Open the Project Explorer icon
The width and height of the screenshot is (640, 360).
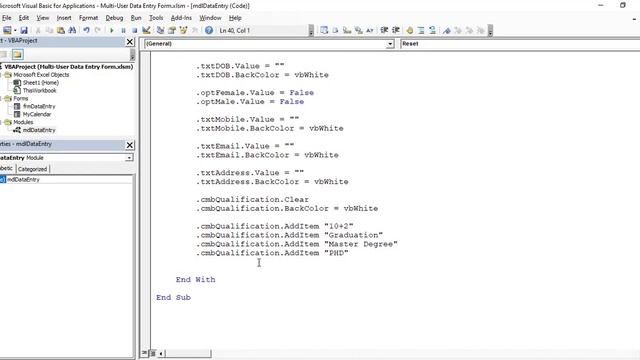pyautogui.click(x=160, y=30)
